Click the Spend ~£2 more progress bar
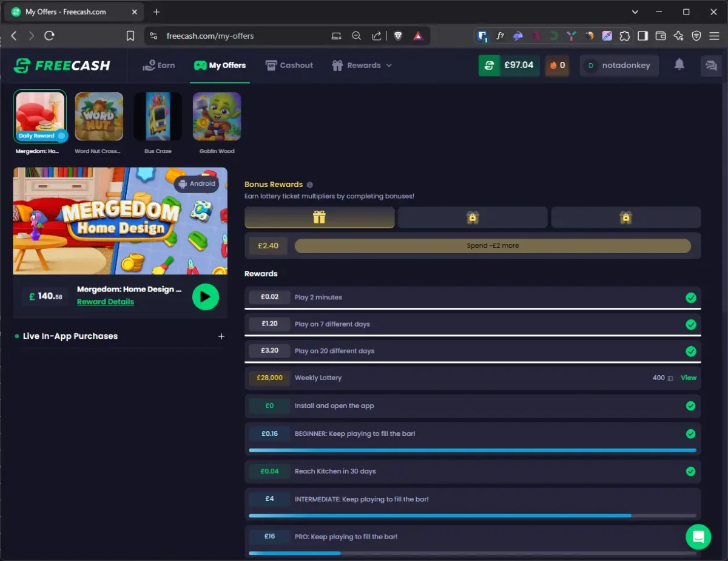 click(493, 246)
